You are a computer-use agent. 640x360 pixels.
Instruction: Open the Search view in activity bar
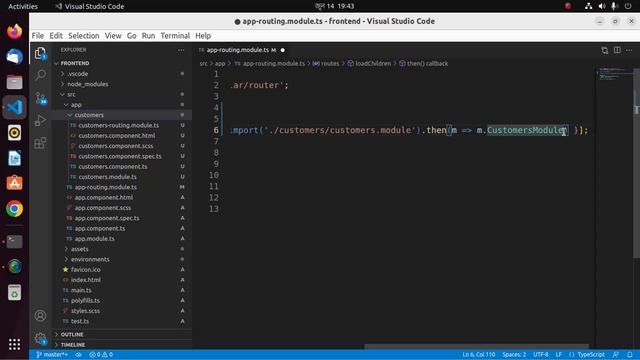point(40,75)
